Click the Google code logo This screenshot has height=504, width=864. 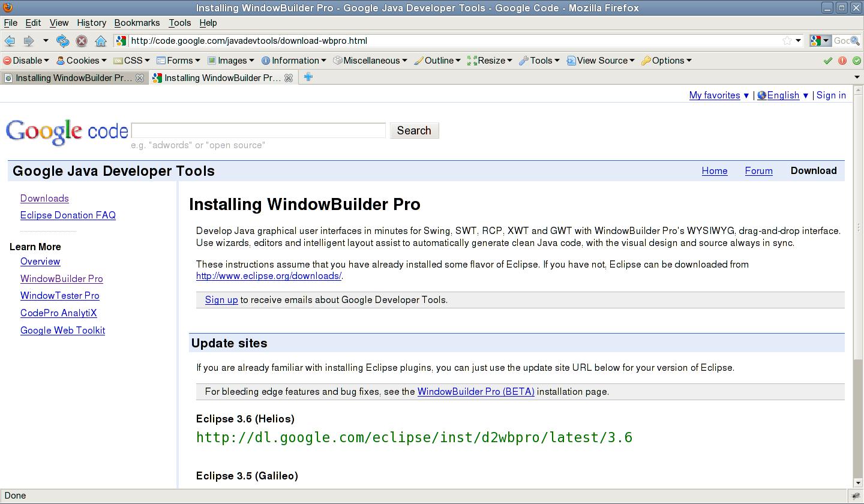pos(67,131)
